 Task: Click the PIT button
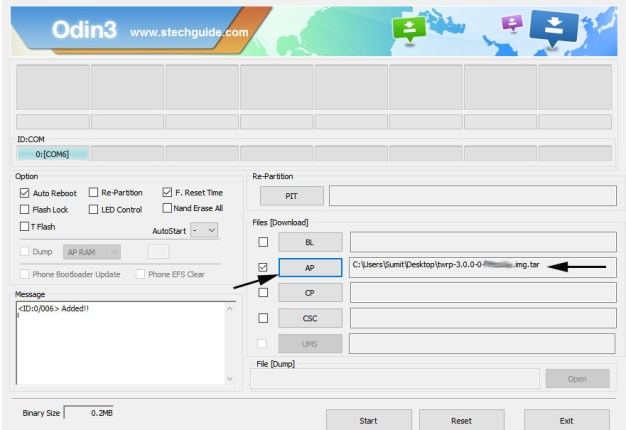(292, 196)
